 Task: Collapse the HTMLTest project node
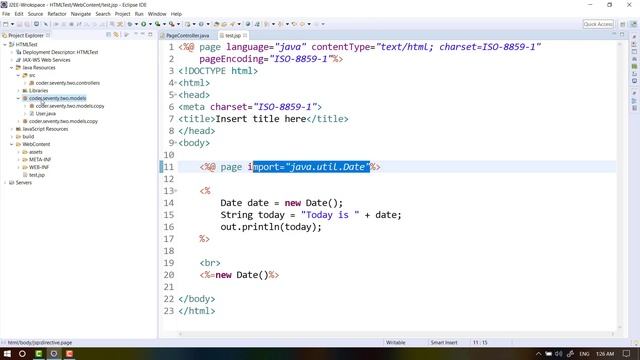(5, 44)
